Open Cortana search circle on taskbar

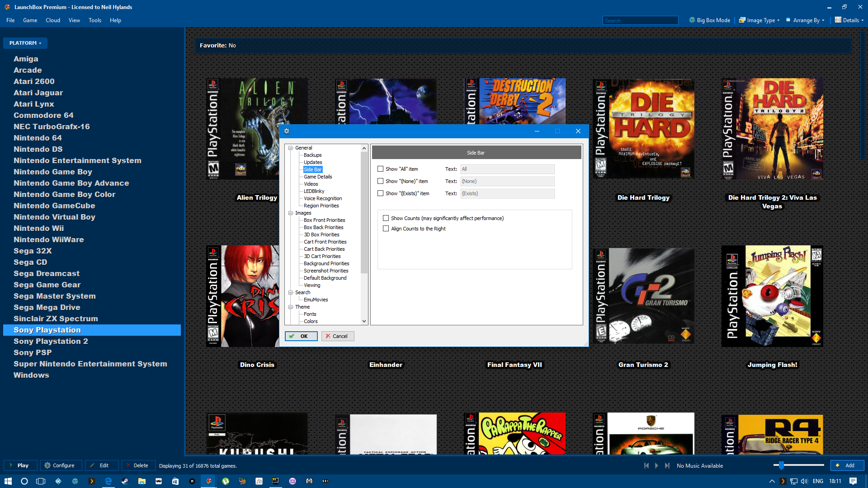(x=24, y=481)
